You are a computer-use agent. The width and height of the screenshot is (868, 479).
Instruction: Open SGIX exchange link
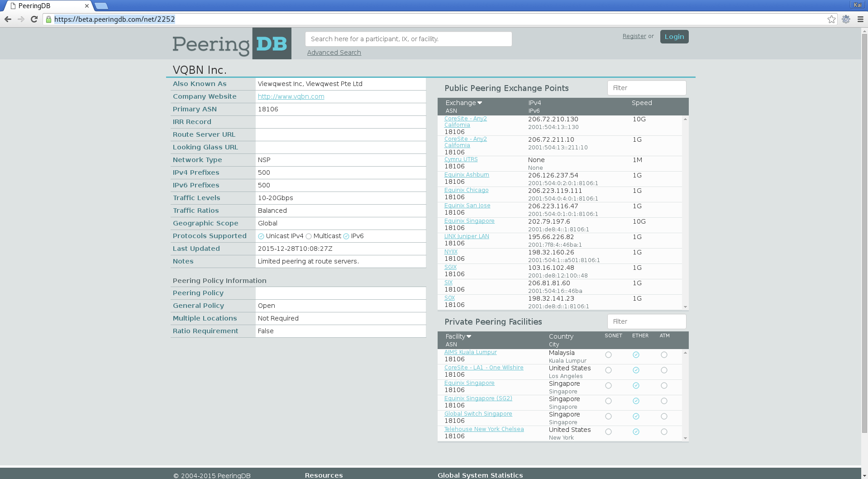(450, 267)
